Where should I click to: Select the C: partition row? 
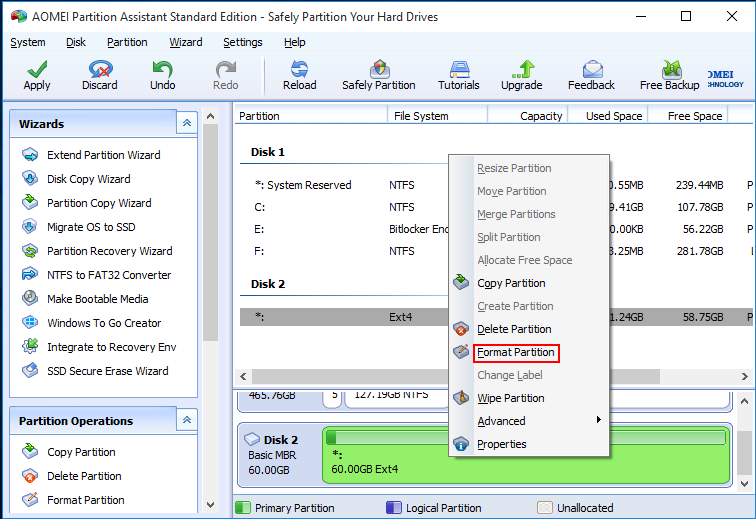coord(496,207)
